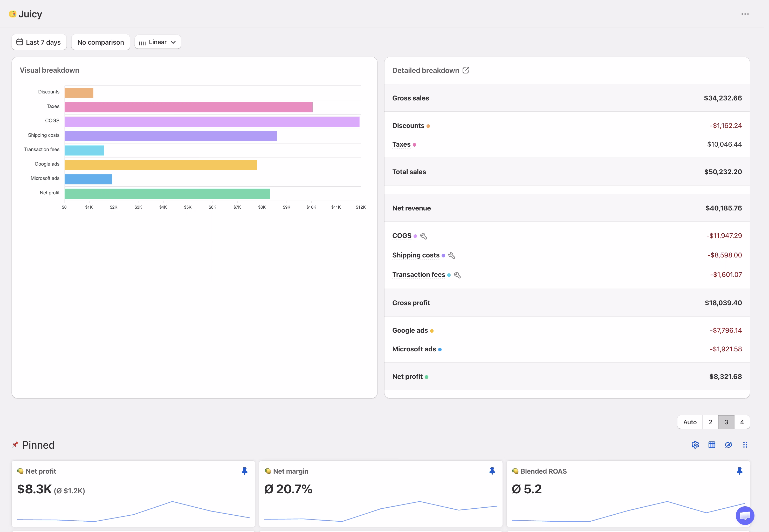The height and width of the screenshot is (532, 769).
Task: Open the chat support bubble
Action: tap(745, 516)
